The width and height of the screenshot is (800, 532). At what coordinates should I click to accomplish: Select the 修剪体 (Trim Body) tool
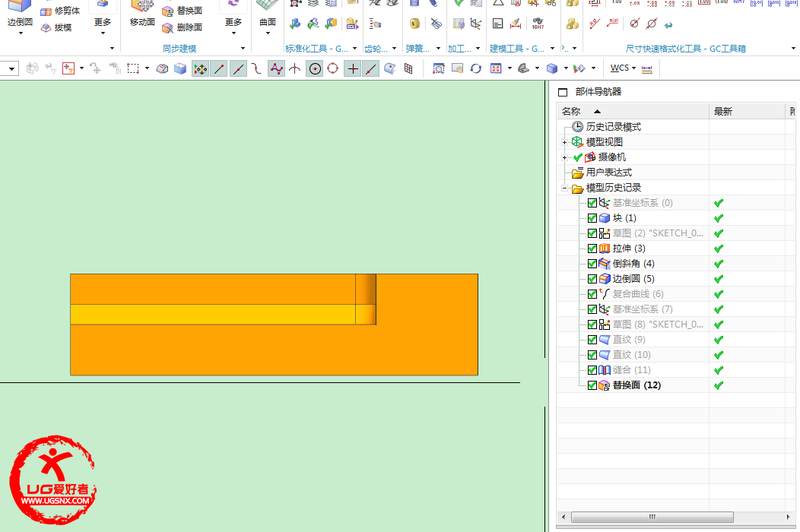click(60, 11)
